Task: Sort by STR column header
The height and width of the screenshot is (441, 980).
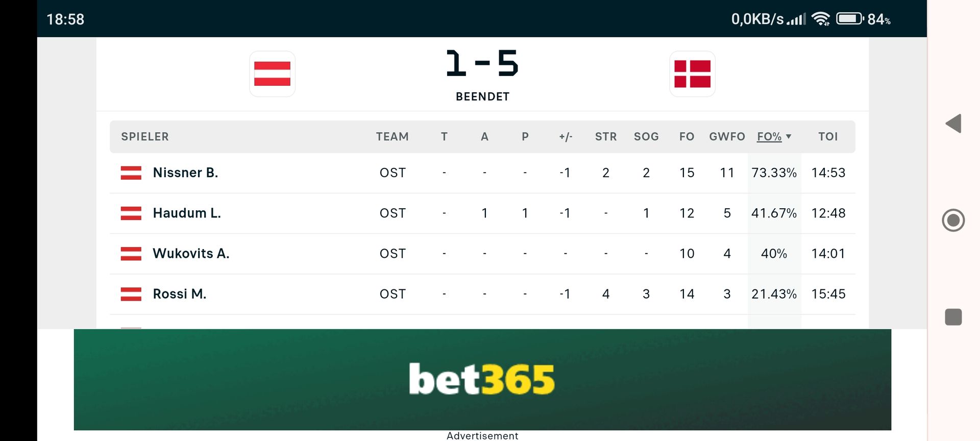Action: click(x=605, y=137)
